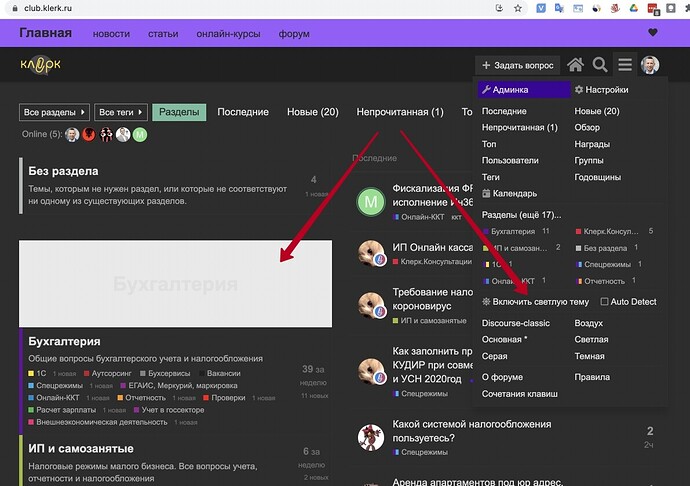Select Непрочитанная (1) in hamburger menu
690x486 pixels.
[520, 127]
